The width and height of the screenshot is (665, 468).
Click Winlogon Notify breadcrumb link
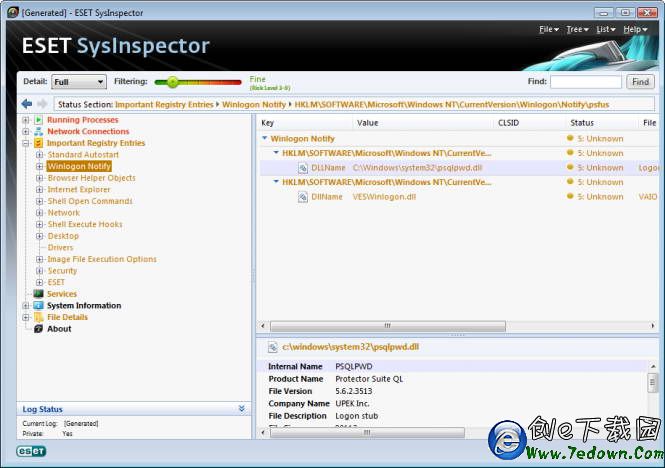[x=254, y=104]
